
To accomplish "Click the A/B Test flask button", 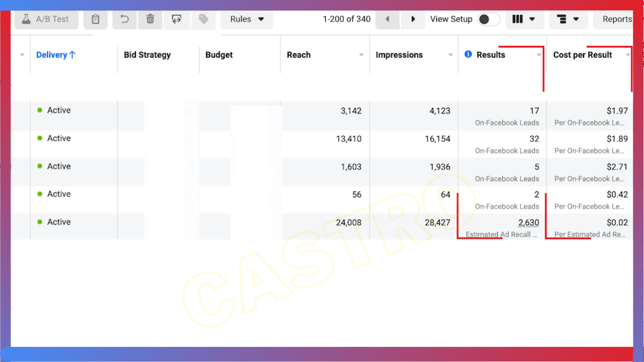I will pos(45,19).
